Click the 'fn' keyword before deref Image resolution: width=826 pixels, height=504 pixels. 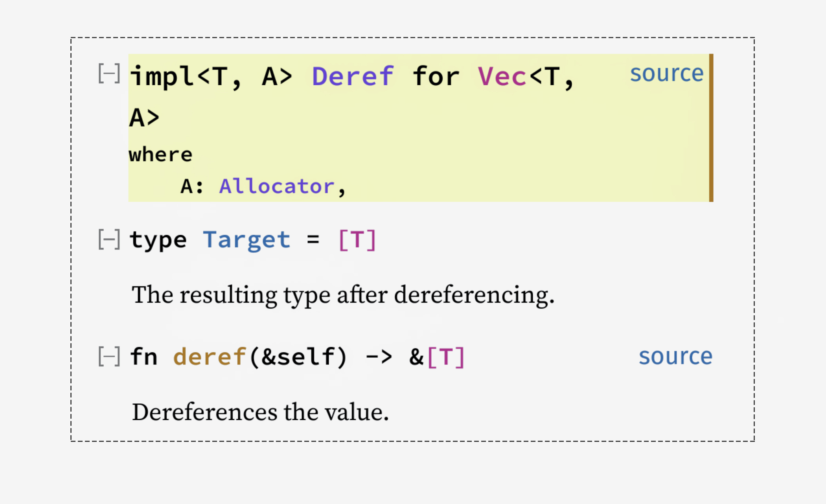click(x=143, y=357)
